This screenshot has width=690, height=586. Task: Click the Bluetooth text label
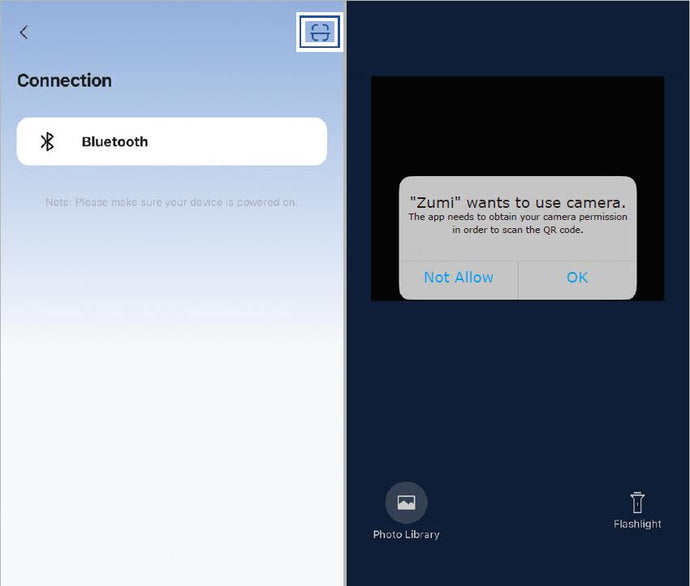[114, 142]
